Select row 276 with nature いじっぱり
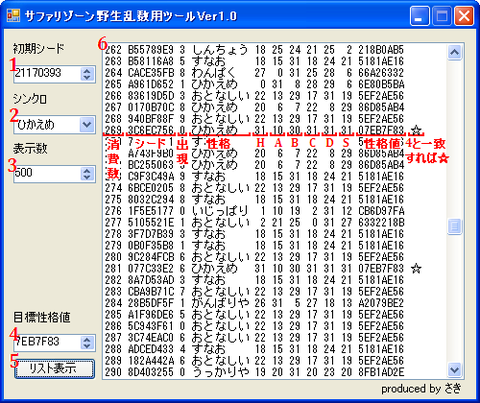Viewport: 480px width, 403px height. pos(254,211)
